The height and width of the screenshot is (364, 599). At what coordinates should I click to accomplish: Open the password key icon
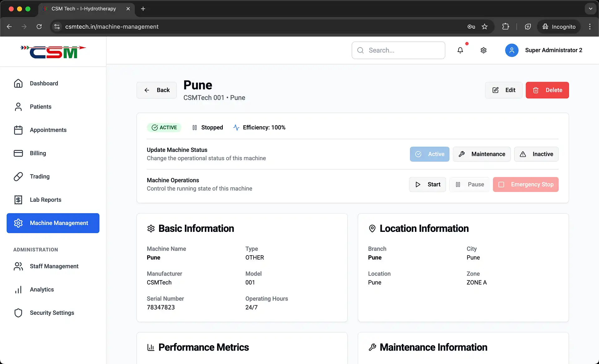[x=471, y=26]
